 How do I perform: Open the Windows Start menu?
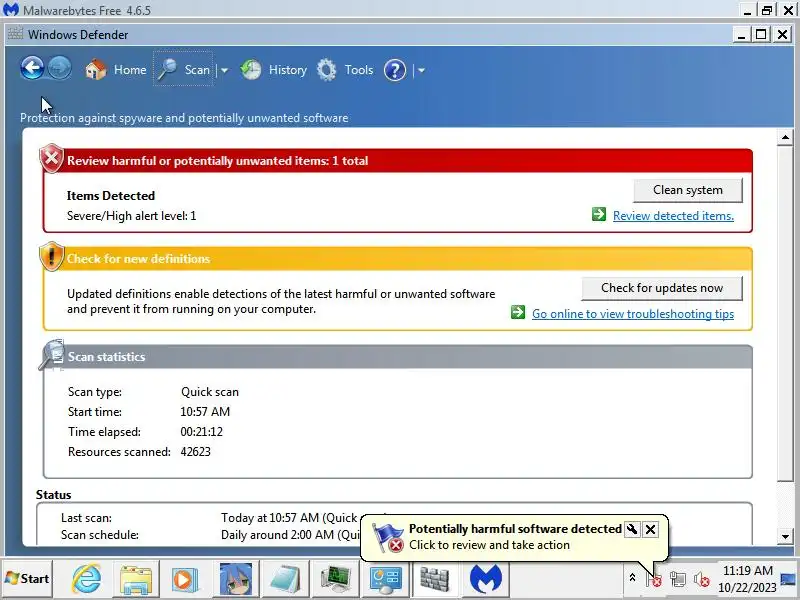pyautogui.click(x=27, y=579)
